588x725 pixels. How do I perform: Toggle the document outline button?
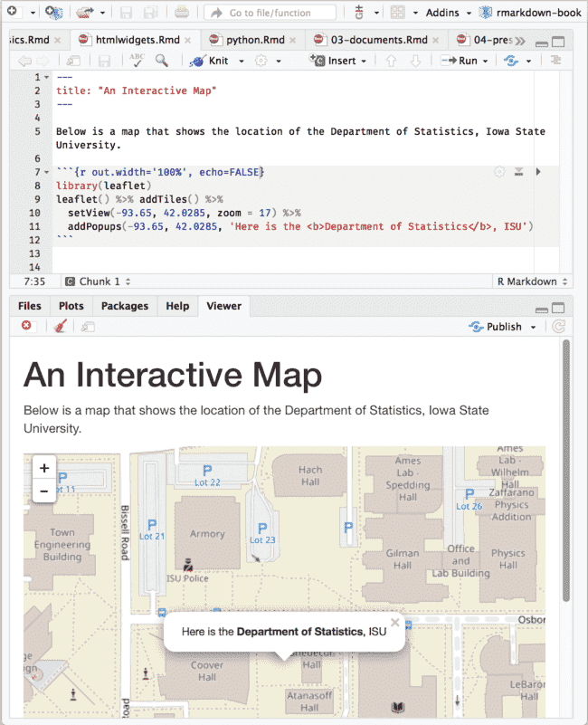[555, 61]
